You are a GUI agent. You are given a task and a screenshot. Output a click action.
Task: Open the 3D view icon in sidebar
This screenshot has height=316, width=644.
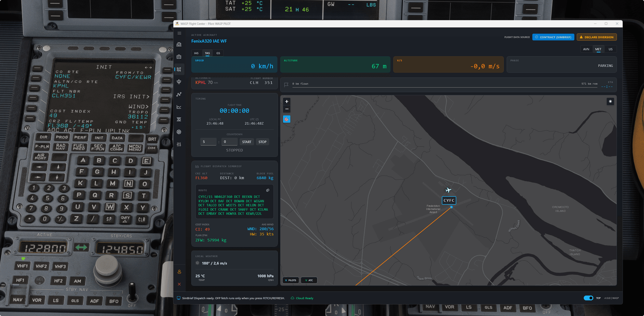179,120
